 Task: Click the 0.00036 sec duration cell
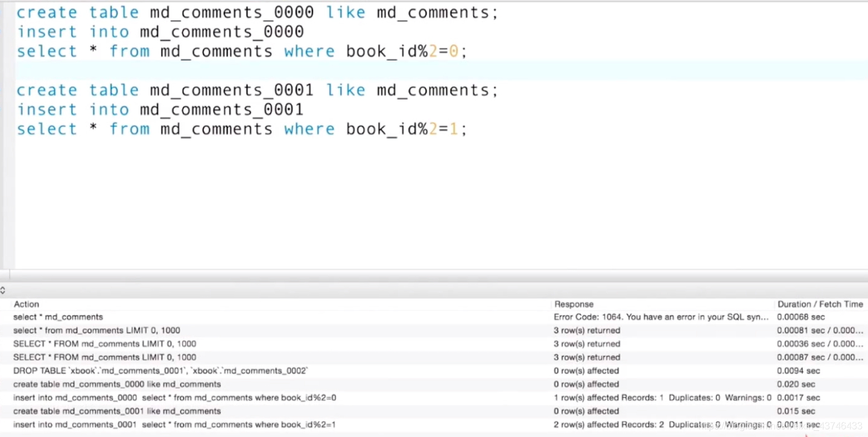tap(820, 344)
